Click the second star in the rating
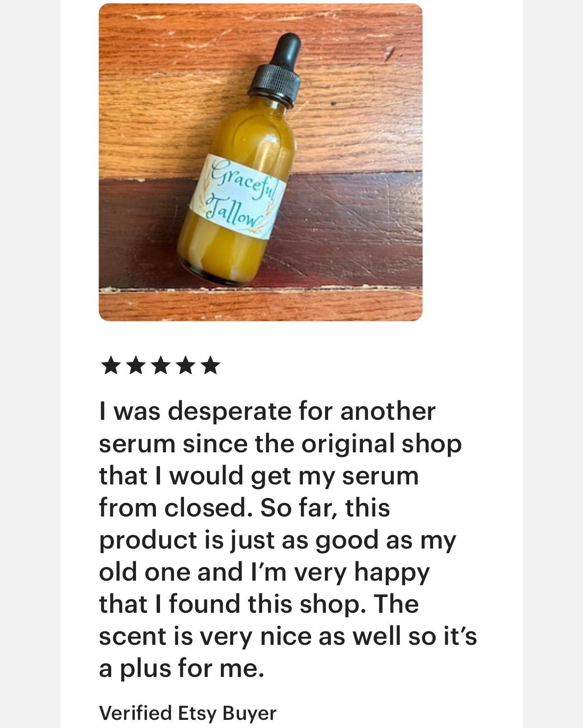583x728 pixels. tap(136, 365)
